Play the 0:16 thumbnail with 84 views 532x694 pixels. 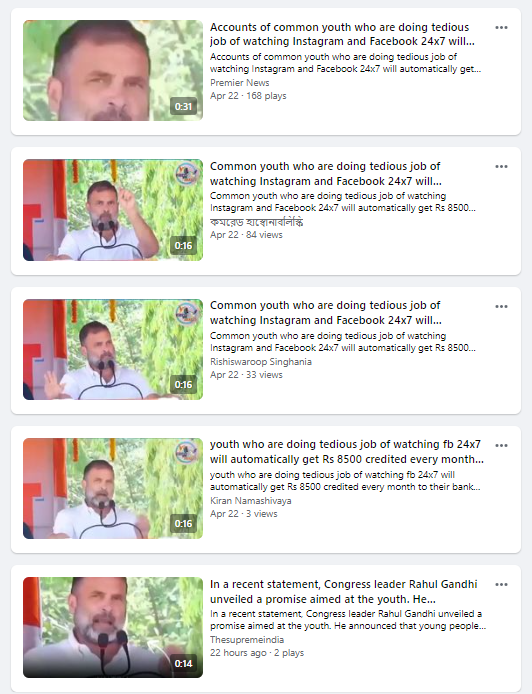pyautogui.click(x=113, y=210)
